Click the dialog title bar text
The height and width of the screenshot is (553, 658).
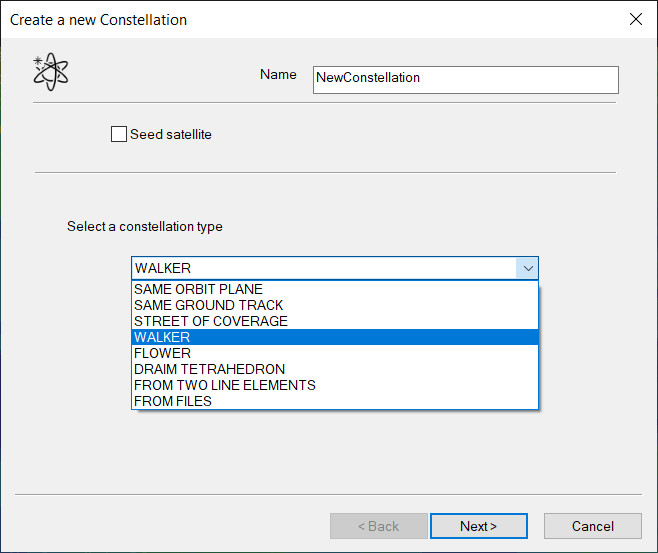point(98,19)
